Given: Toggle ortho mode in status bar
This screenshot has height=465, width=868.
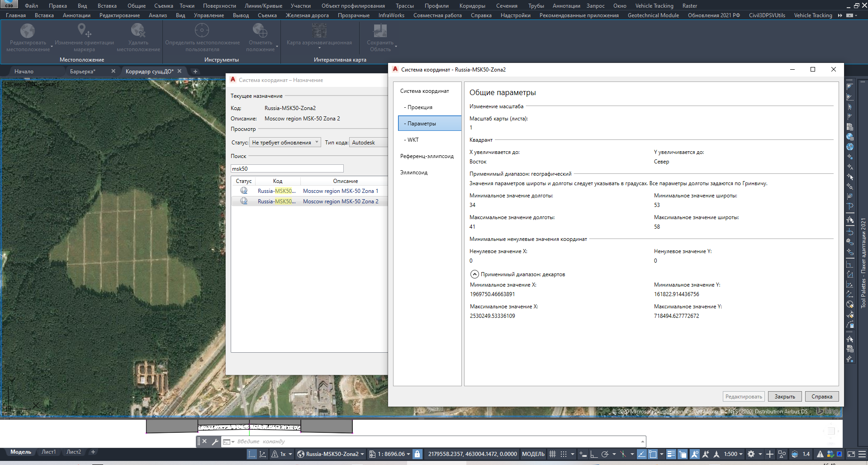Looking at the screenshot, I should [x=593, y=454].
